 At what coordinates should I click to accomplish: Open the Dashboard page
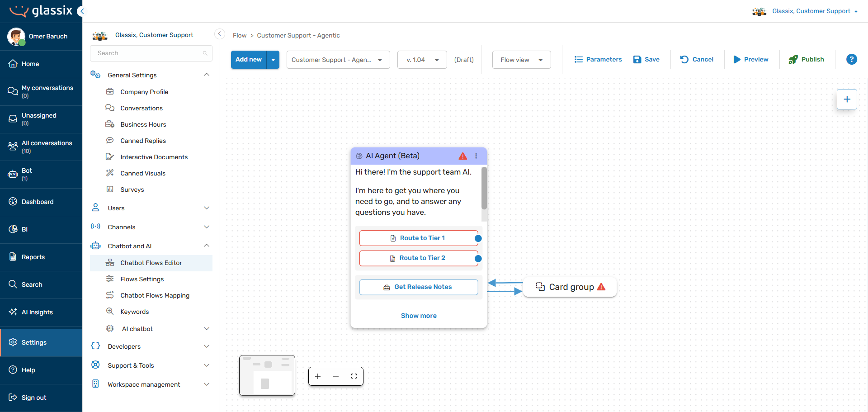pyautogui.click(x=41, y=202)
